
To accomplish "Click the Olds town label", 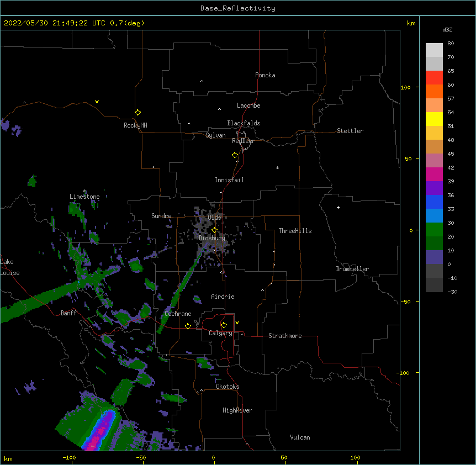I will coord(214,218).
